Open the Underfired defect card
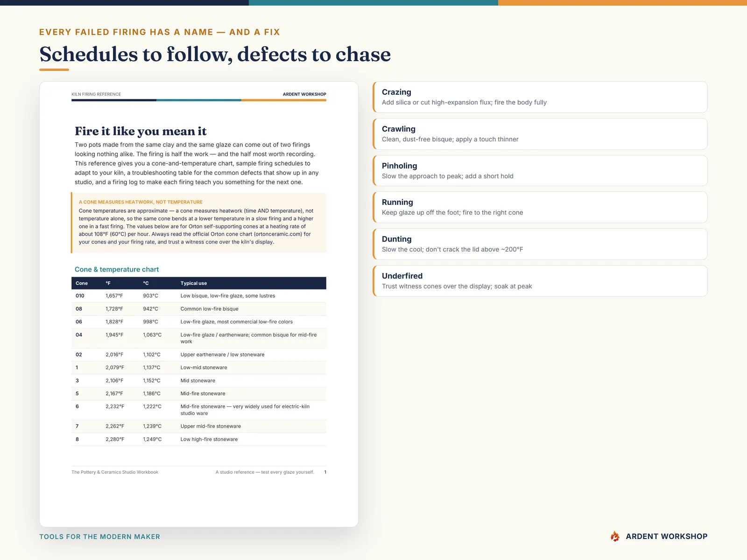Image resolution: width=747 pixels, height=560 pixels. click(x=540, y=281)
